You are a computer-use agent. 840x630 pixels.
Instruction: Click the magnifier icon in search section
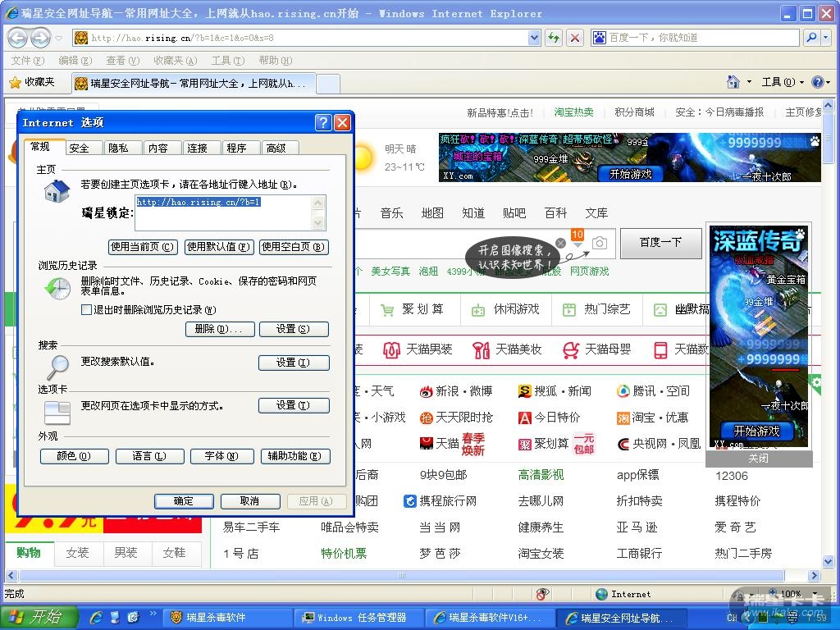click(57, 367)
